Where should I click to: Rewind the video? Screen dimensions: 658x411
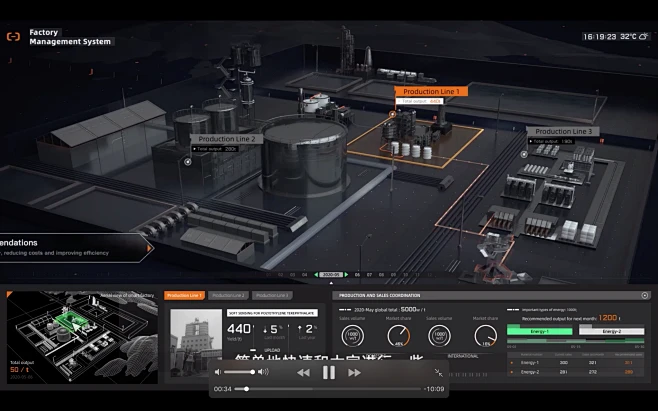click(x=302, y=372)
